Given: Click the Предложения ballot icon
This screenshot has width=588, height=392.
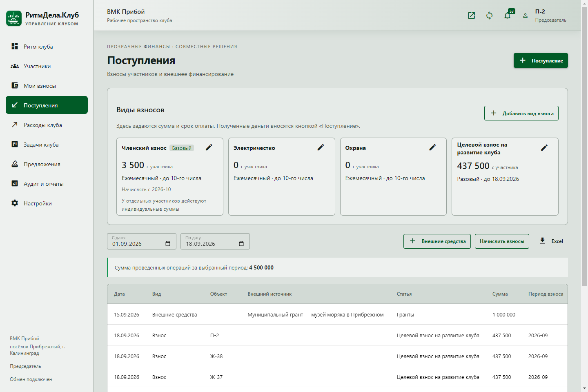Looking at the screenshot, I should 15,164.
